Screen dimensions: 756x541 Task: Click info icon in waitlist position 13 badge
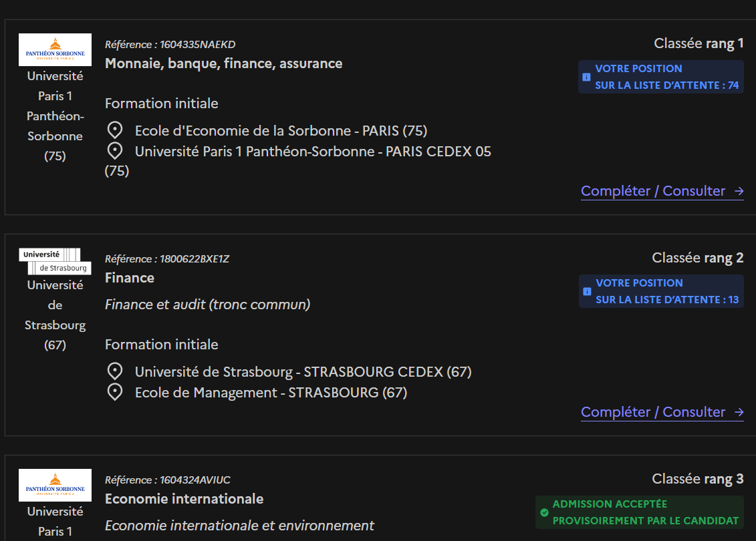[x=587, y=291]
